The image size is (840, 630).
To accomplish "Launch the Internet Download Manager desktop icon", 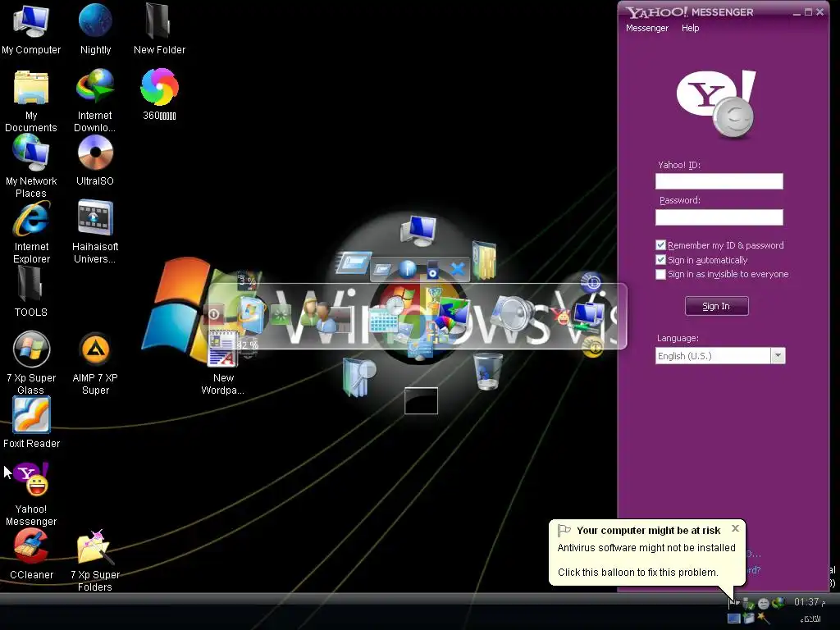I will pos(95,101).
